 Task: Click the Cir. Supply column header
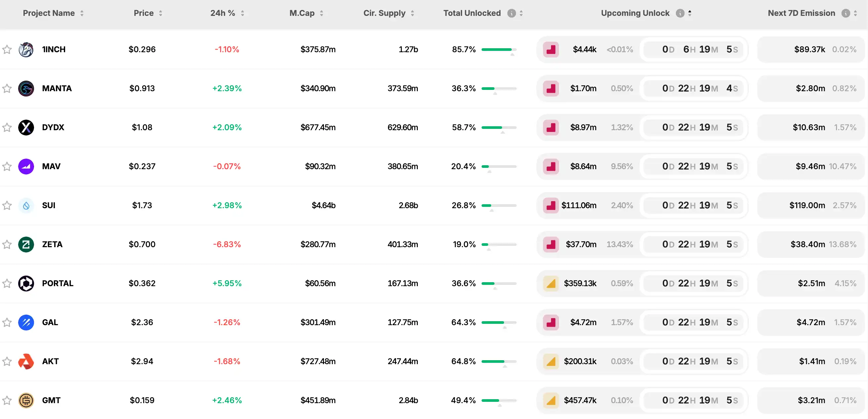tap(384, 13)
